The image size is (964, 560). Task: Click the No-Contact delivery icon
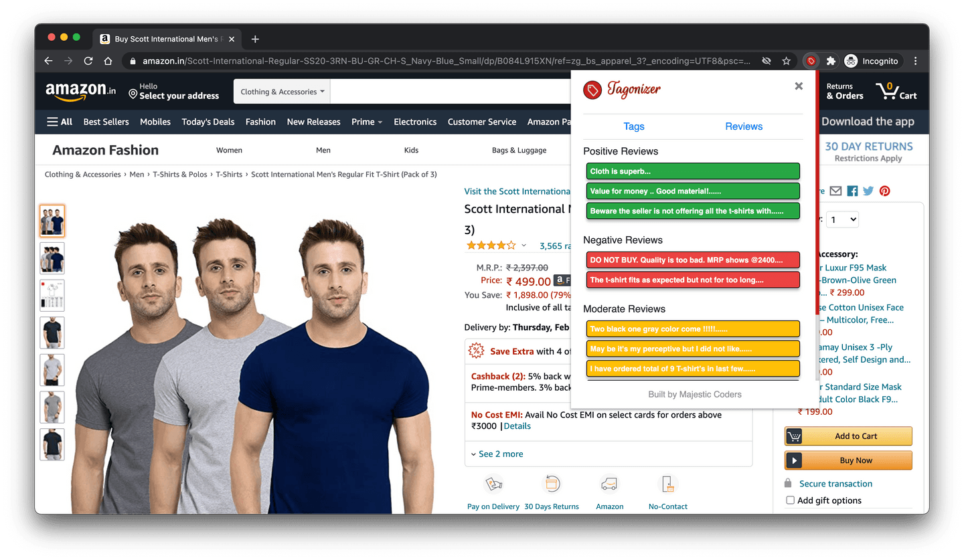[667, 484]
